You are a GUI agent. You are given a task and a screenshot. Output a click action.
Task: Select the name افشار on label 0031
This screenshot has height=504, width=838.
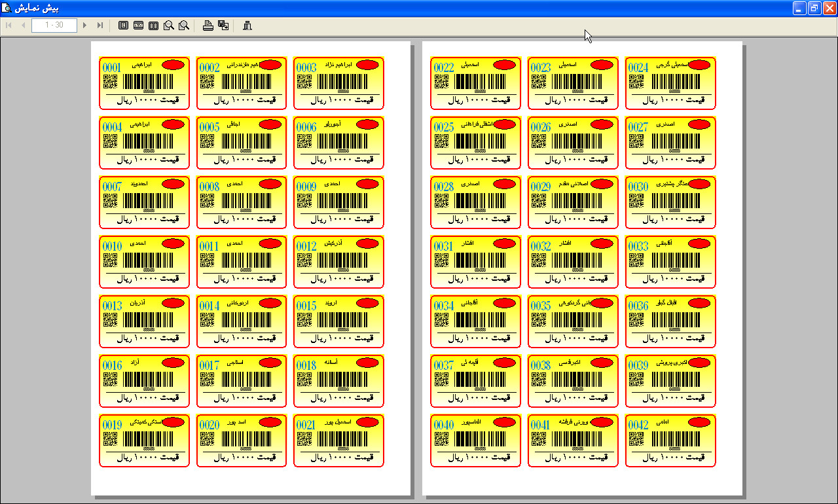point(468,243)
